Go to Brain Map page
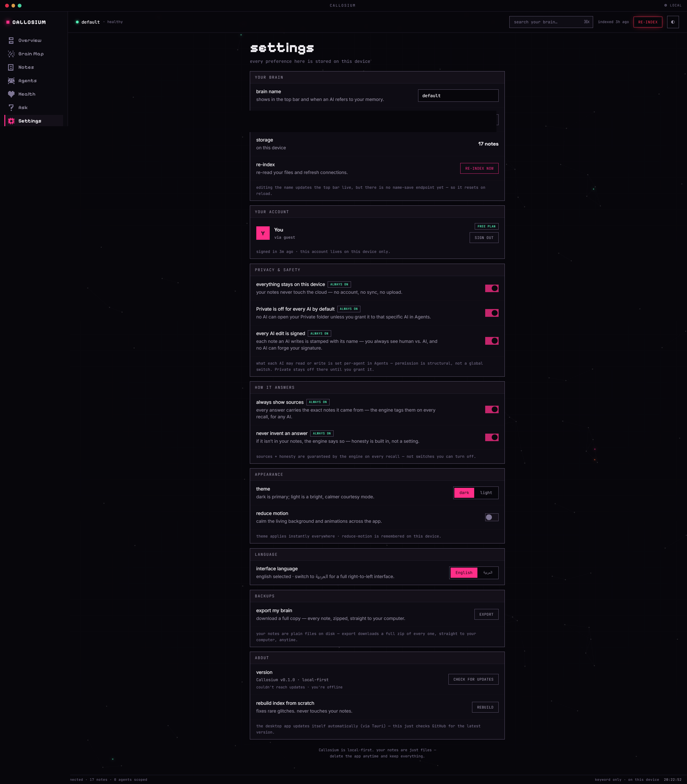The height and width of the screenshot is (784, 687). point(34,54)
